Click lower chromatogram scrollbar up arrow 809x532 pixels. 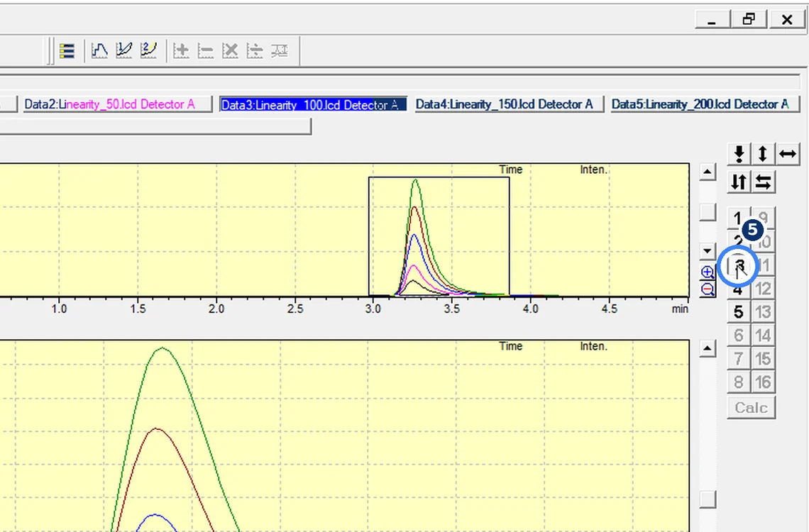708,349
